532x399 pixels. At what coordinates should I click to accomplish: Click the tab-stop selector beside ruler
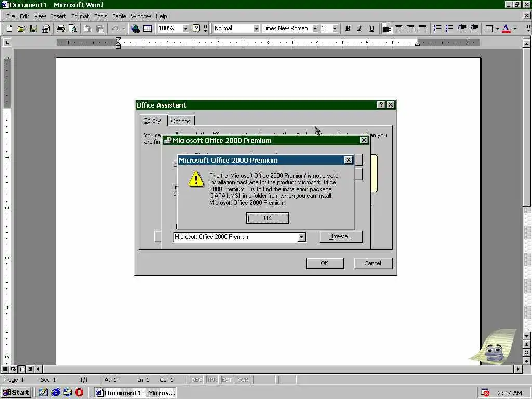(x=7, y=43)
